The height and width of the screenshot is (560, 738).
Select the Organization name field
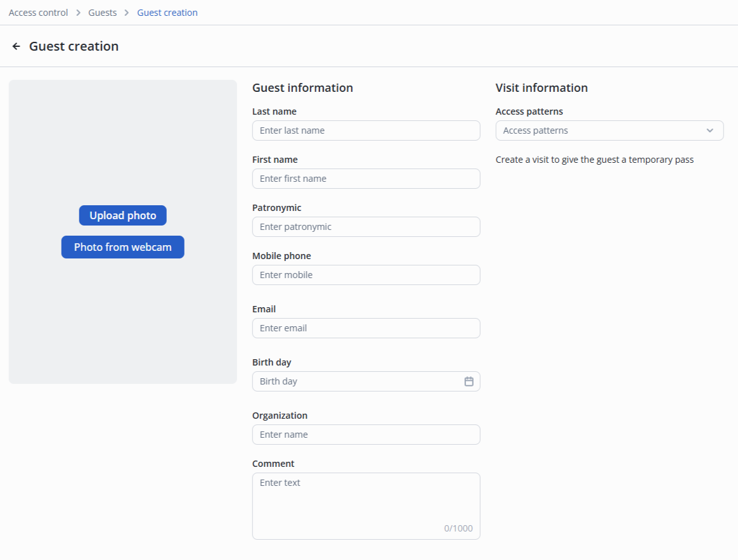click(x=366, y=435)
